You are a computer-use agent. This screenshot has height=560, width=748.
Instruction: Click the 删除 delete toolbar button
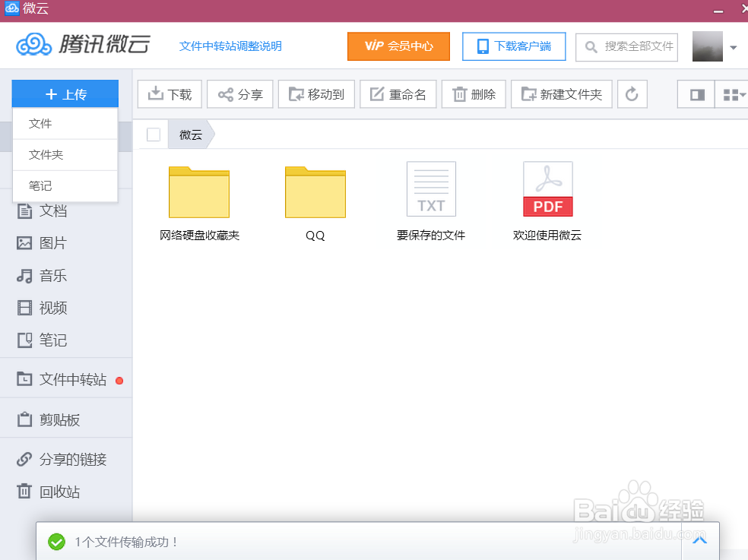pos(474,94)
